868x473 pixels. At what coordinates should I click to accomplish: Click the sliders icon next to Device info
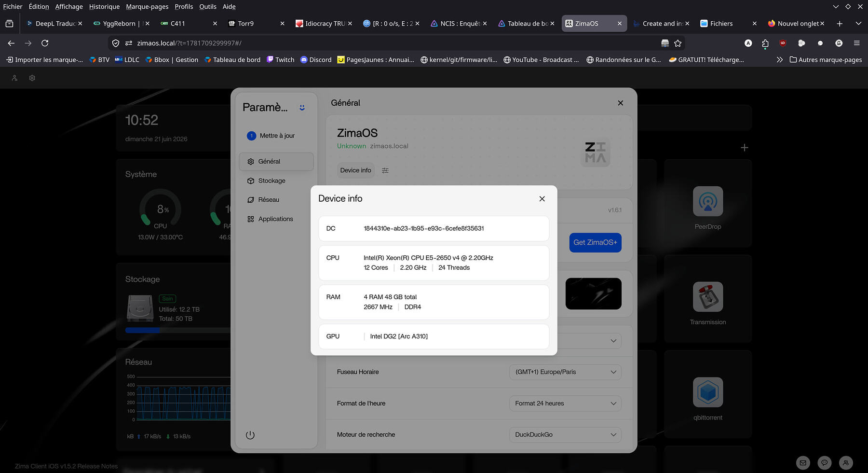click(x=385, y=170)
